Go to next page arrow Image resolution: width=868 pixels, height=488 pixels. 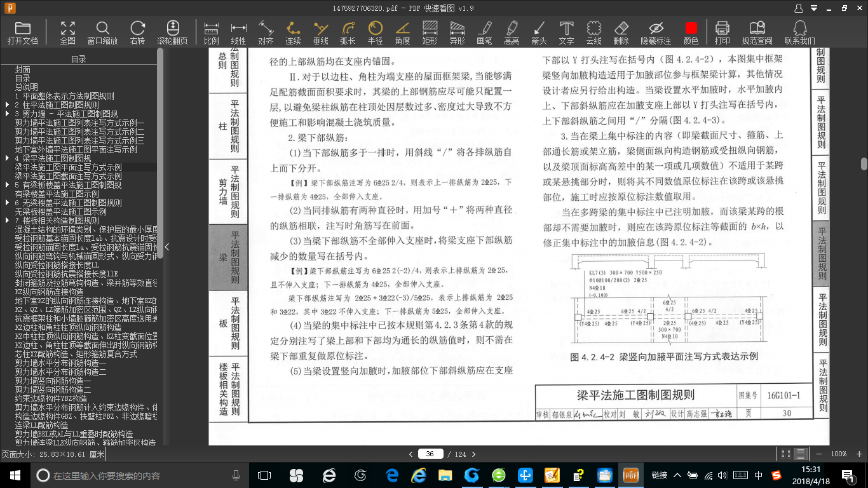click(475, 454)
